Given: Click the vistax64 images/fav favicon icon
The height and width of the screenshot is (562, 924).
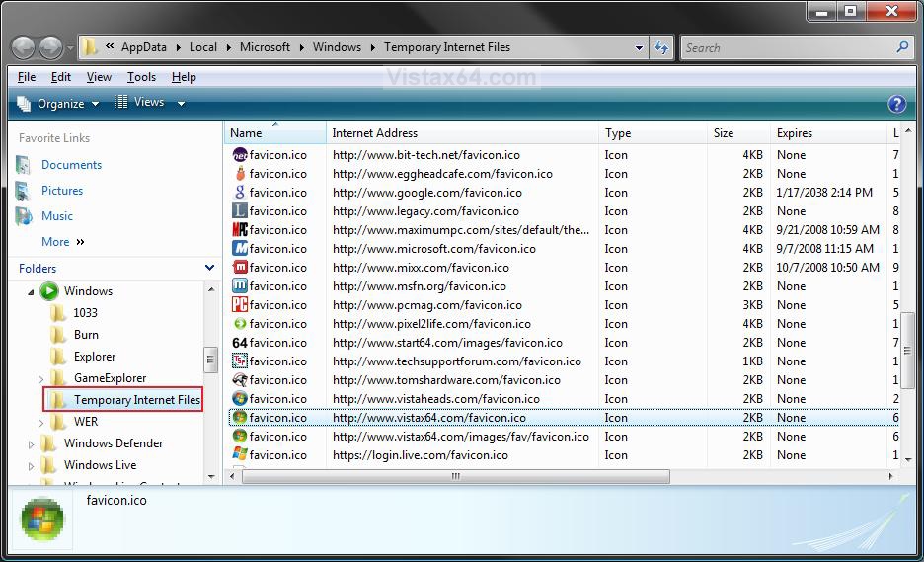Looking at the screenshot, I should (x=240, y=437).
